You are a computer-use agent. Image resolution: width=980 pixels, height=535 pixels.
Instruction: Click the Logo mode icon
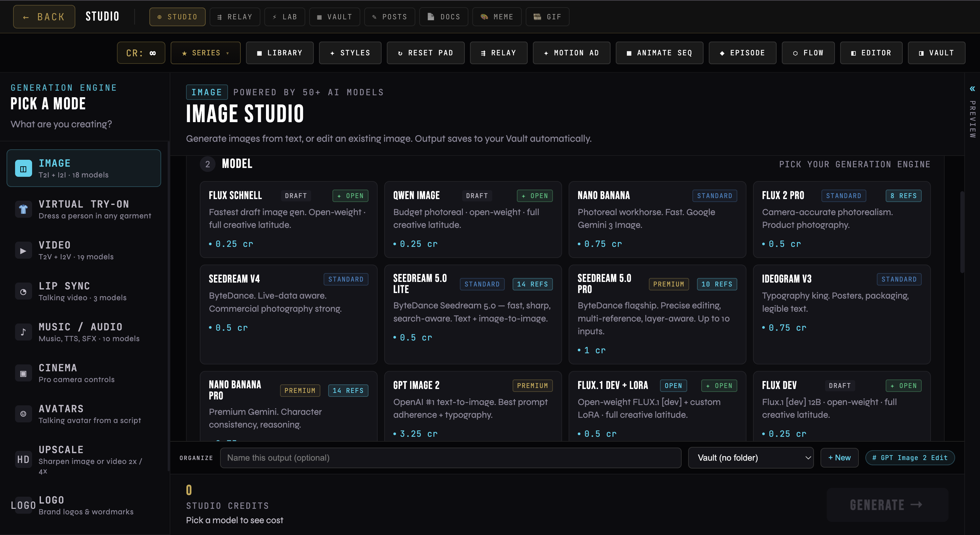click(23, 505)
